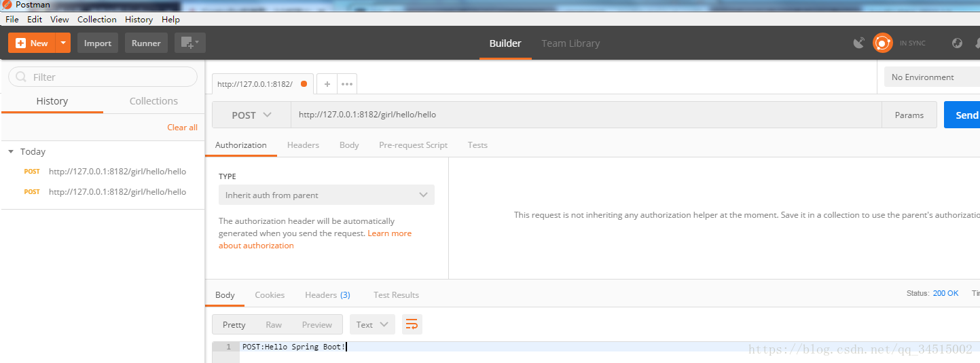Click response line POST:Hello Spring Boot!
Image resolution: width=980 pixels, height=363 pixels.
(x=294, y=347)
